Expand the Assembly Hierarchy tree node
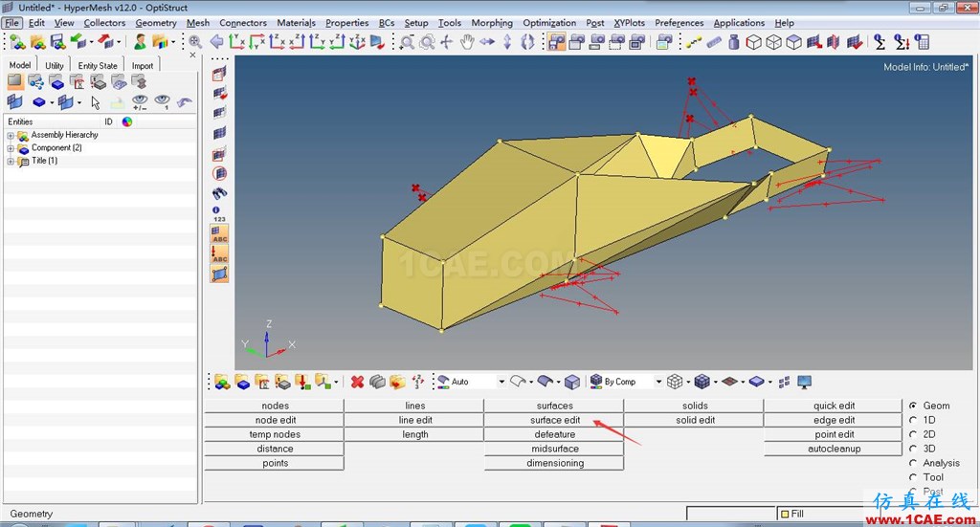 click(x=11, y=135)
